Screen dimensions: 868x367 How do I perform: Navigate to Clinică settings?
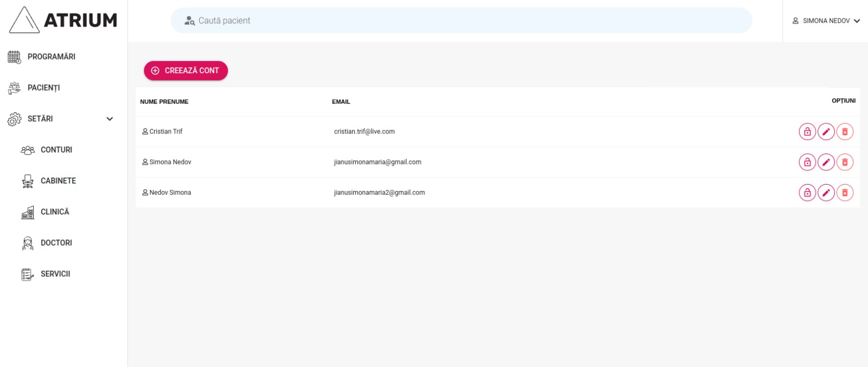click(55, 212)
